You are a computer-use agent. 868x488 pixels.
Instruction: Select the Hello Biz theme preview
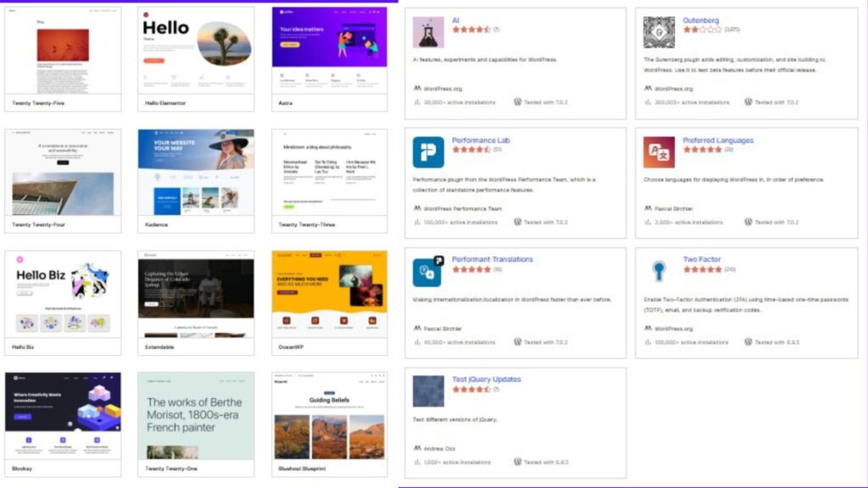63,294
